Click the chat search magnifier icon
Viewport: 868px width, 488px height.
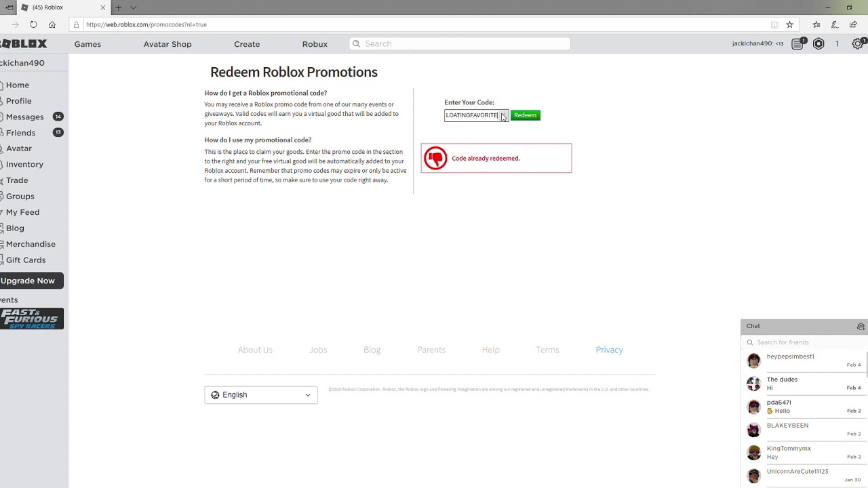(750, 342)
